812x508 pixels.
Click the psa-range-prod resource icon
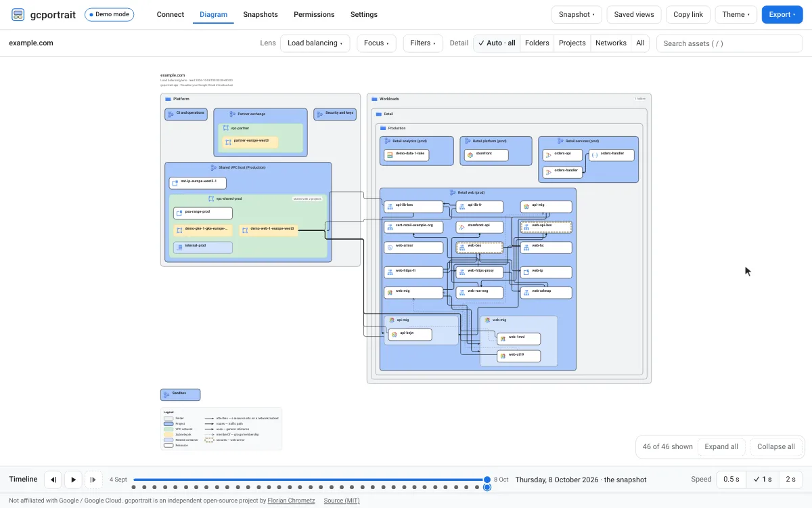coord(179,212)
